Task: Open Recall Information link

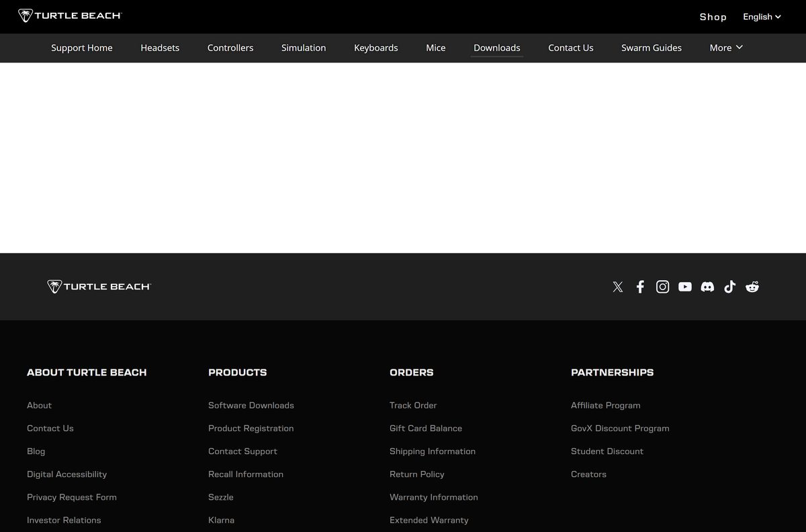Action: pyautogui.click(x=246, y=474)
